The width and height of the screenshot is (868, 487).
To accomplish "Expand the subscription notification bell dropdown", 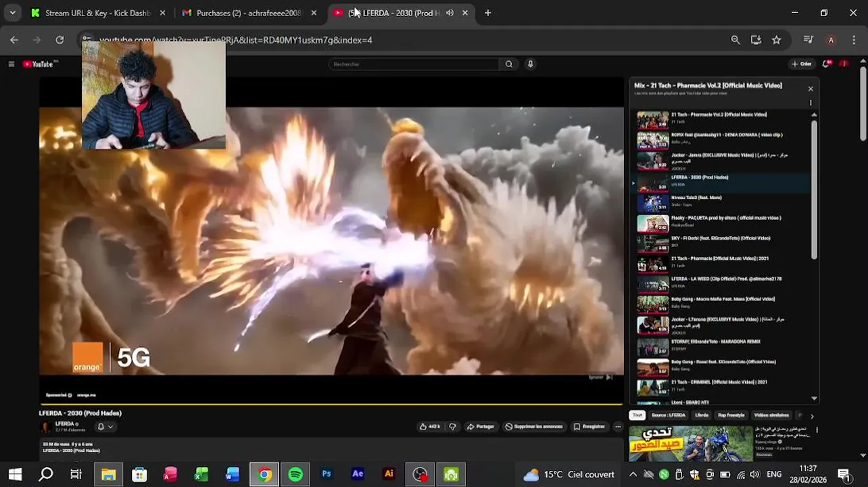I will (x=105, y=427).
